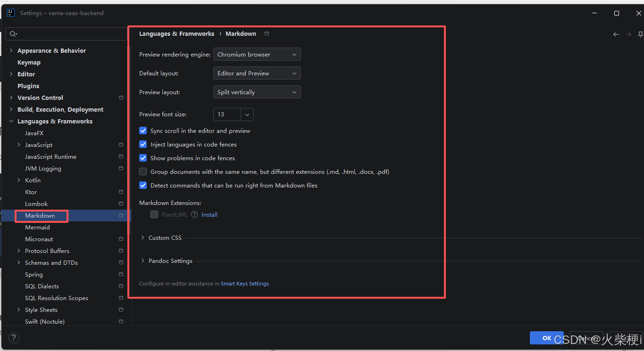Image resolution: width=644 pixels, height=351 pixels.
Task: Uncheck Inject languages in code fences
Action: point(143,144)
